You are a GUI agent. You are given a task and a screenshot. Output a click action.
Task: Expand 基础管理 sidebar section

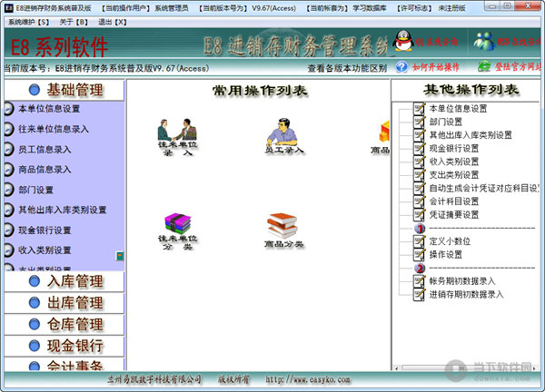tap(64, 90)
